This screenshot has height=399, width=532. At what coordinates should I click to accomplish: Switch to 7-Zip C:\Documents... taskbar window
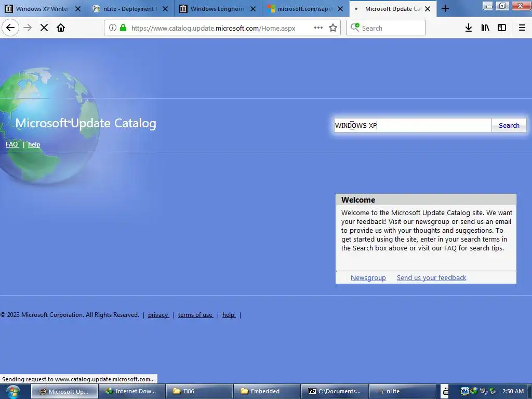click(334, 392)
